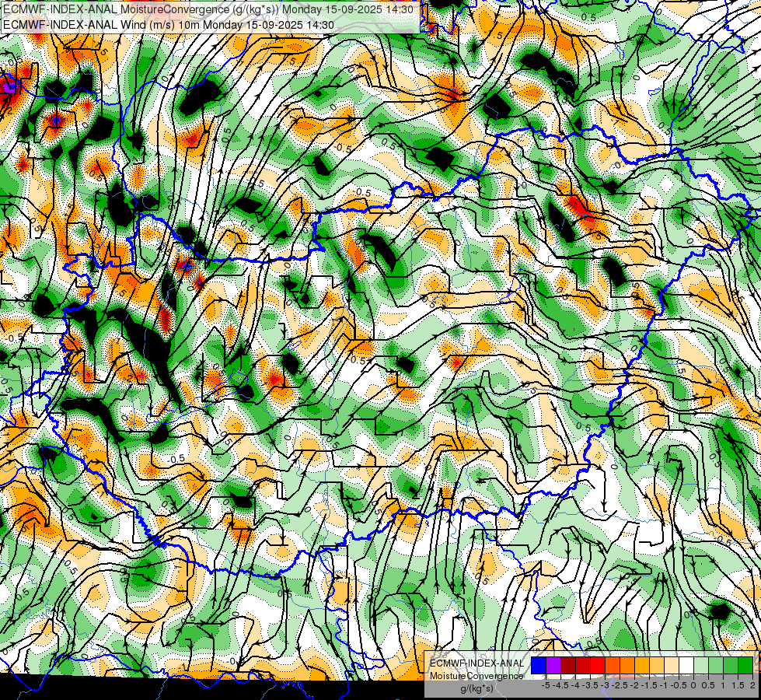761x700 pixels.
Task: Pick the lightest green legend swatch
Action: coord(701,665)
